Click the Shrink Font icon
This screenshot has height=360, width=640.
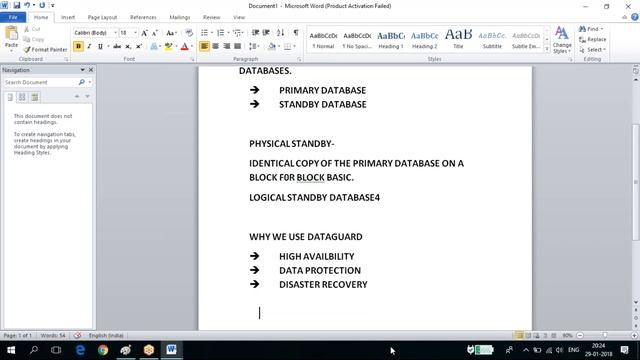point(155,33)
